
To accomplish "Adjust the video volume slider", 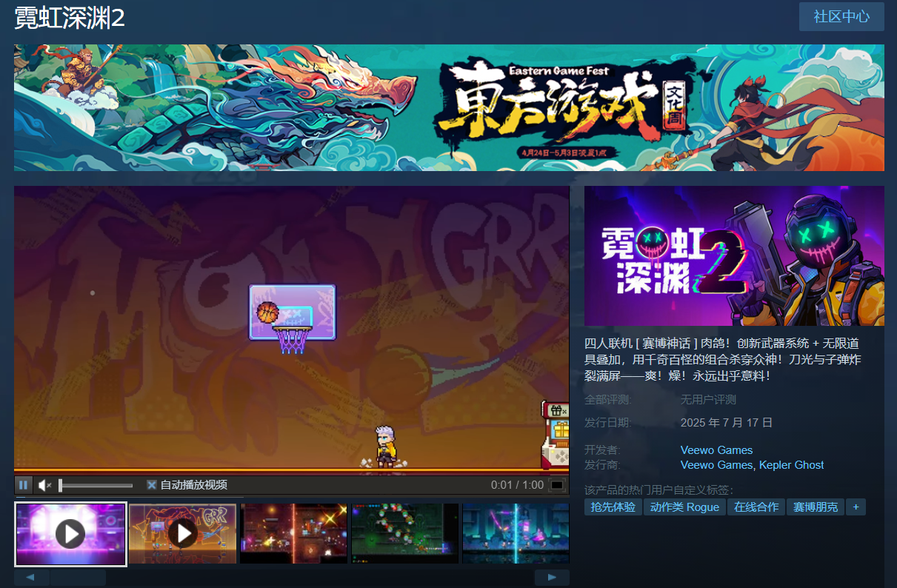I will click(x=96, y=486).
